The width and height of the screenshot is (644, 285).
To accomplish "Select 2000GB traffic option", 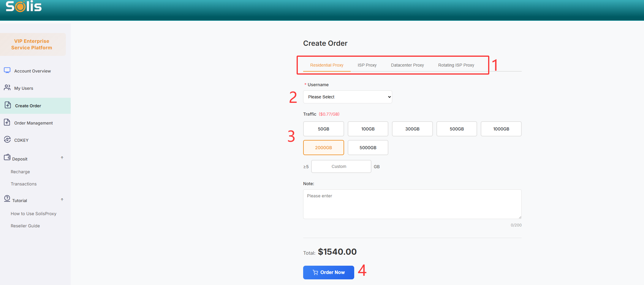I will [324, 148].
